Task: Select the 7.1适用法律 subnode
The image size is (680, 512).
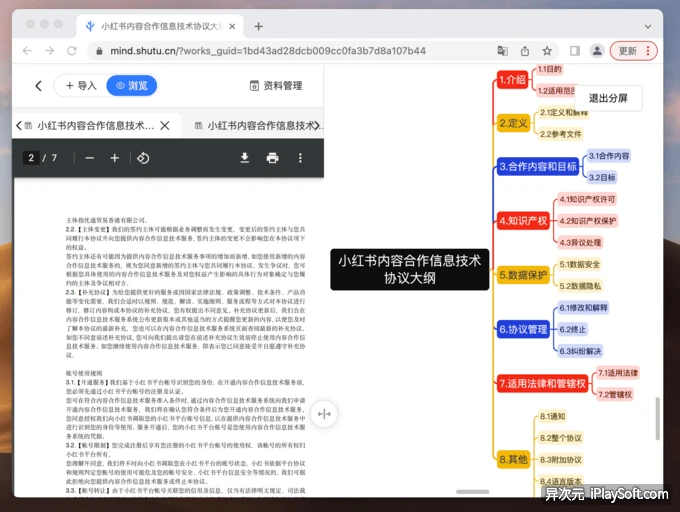Action: pyautogui.click(x=618, y=373)
